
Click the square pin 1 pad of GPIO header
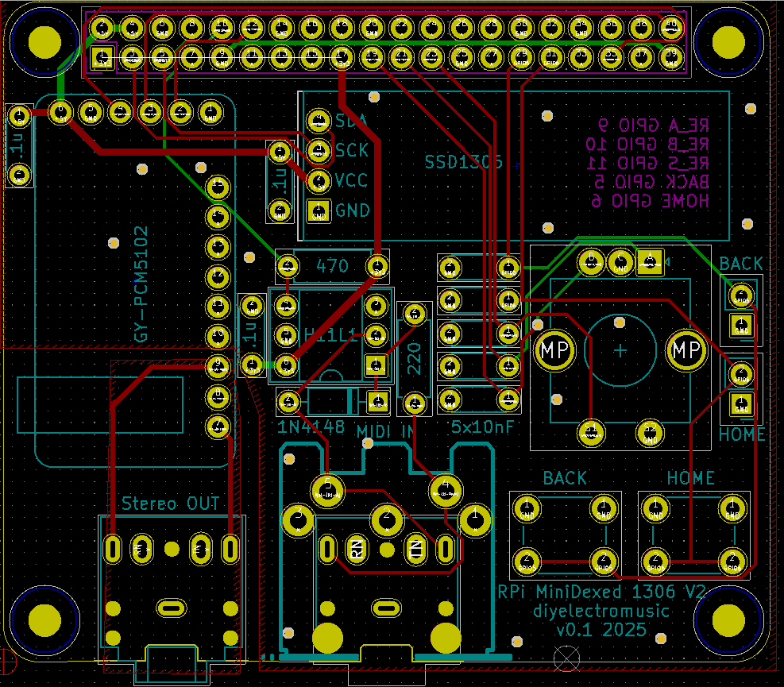[x=102, y=56]
